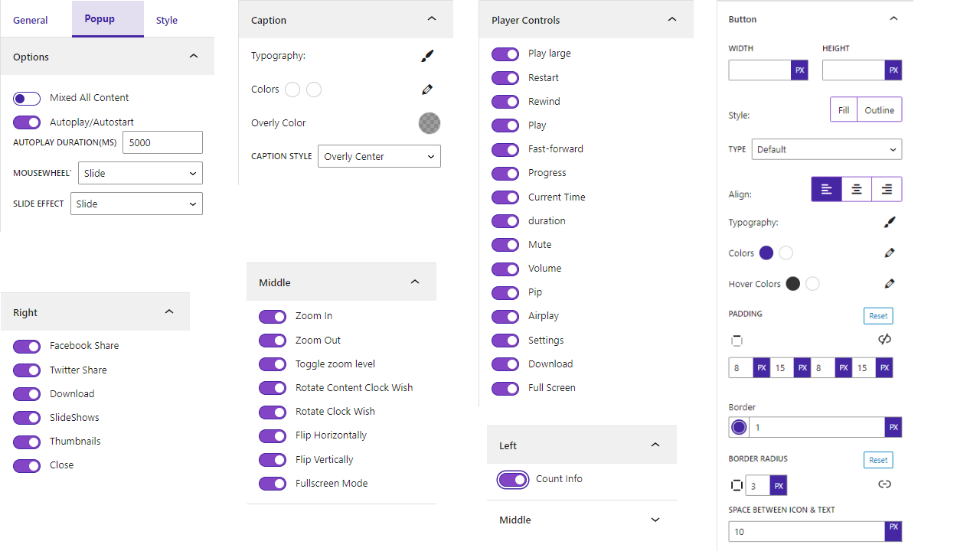Select second Caption color swatch
The width and height of the screenshot is (980, 551).
click(x=314, y=90)
